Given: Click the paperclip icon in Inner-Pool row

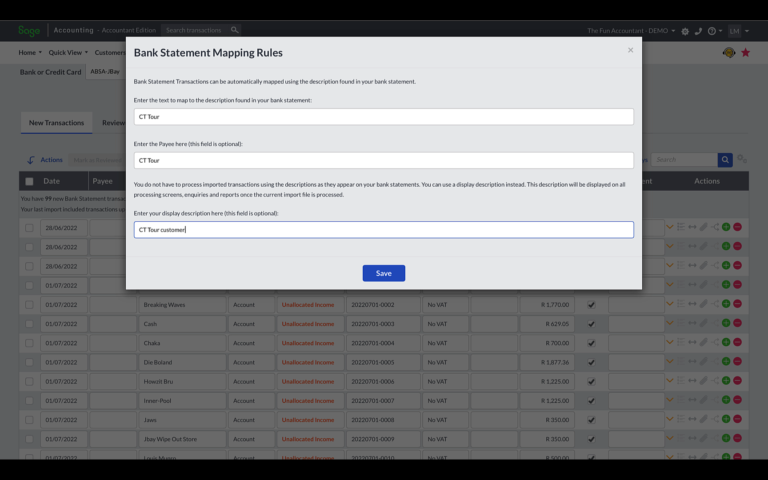Looking at the screenshot, I should point(703,400).
